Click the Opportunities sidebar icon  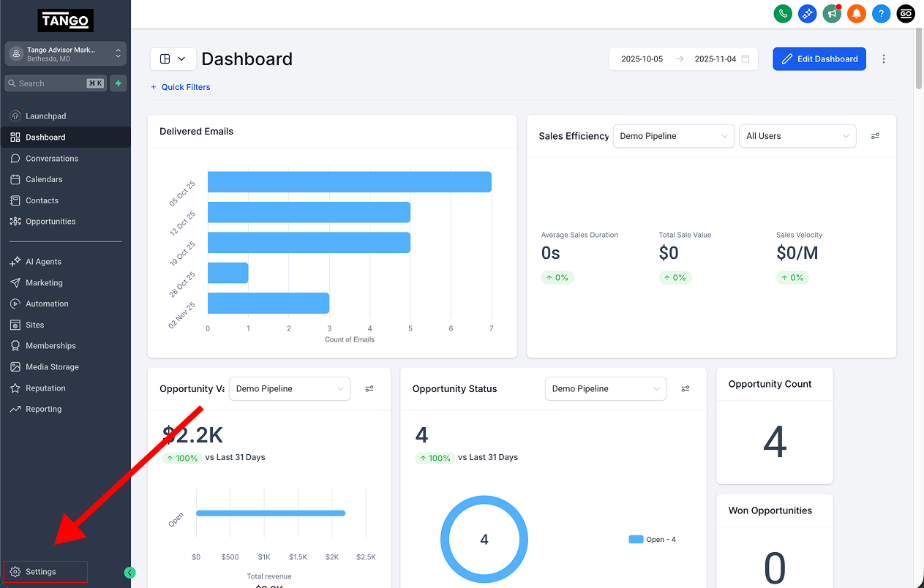coord(15,222)
